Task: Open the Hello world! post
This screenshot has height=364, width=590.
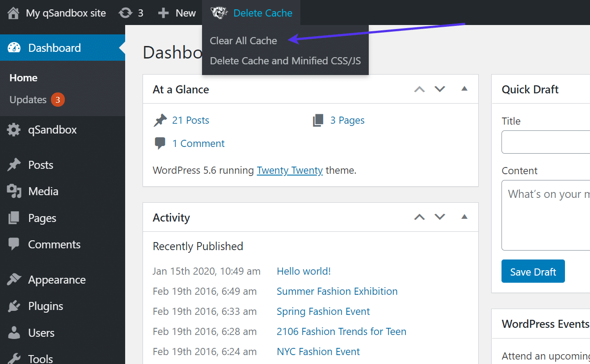Action: click(x=303, y=271)
